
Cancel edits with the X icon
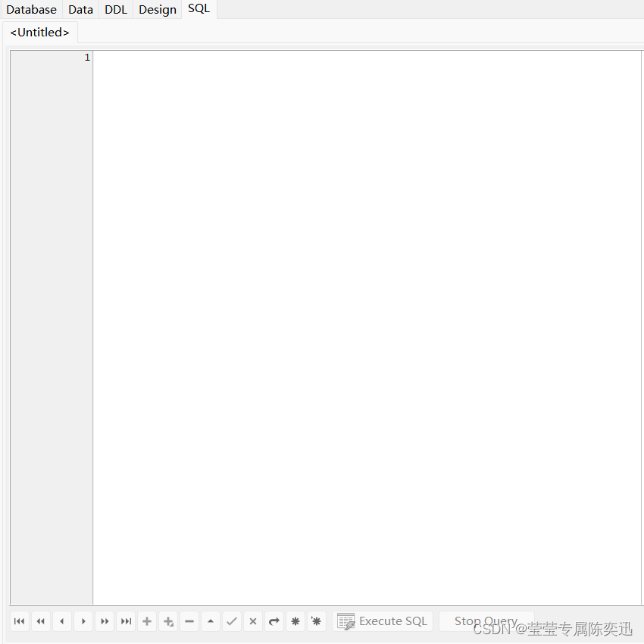pyautogui.click(x=253, y=621)
